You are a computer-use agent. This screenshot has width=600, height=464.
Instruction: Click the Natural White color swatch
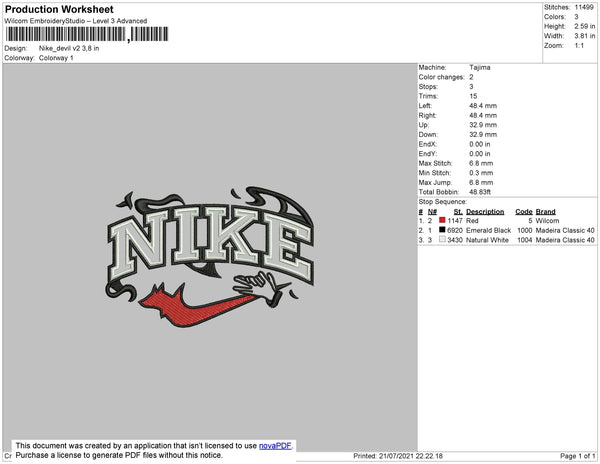point(442,239)
